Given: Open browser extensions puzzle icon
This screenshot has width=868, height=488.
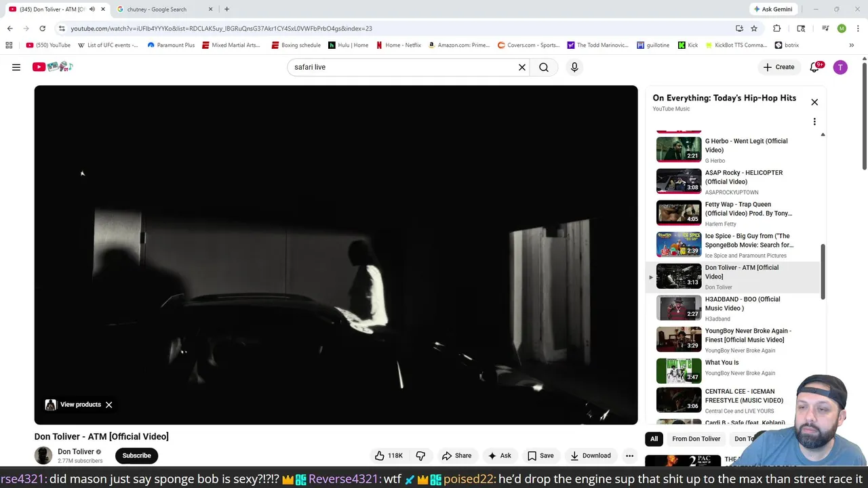Looking at the screenshot, I should [777, 28].
